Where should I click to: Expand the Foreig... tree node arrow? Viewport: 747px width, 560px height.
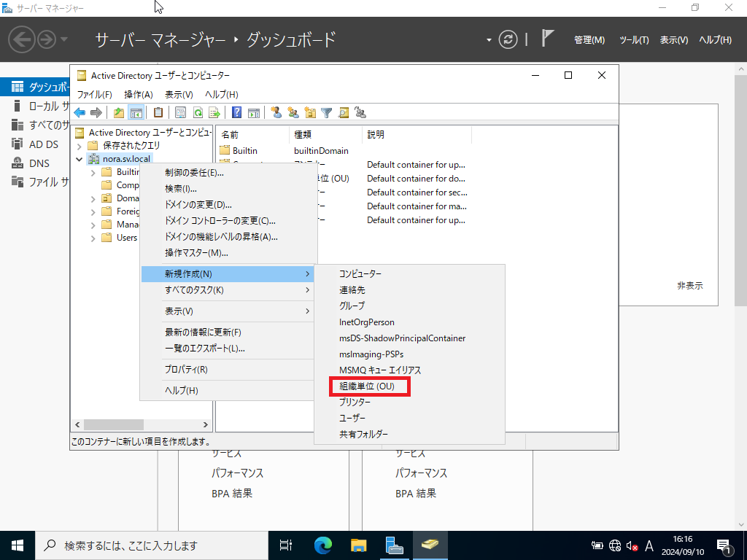tap(93, 212)
